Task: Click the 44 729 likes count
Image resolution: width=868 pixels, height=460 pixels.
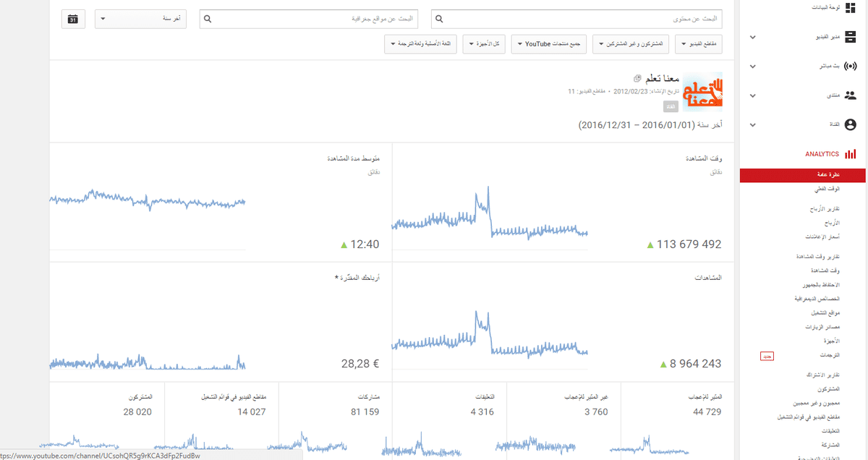Action: pyautogui.click(x=707, y=412)
